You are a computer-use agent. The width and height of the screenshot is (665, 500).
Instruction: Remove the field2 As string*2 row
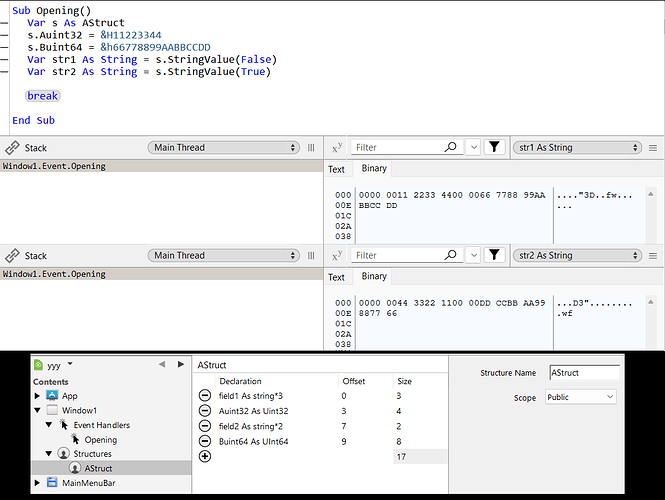[x=205, y=426]
